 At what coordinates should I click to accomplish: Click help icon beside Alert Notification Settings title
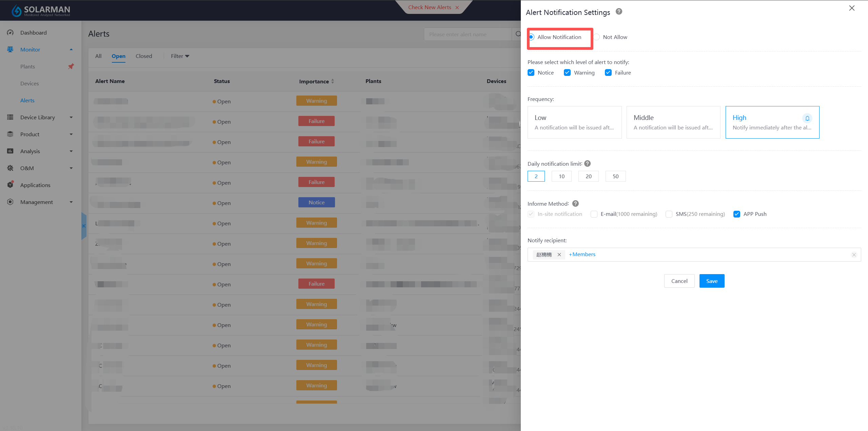click(x=619, y=12)
